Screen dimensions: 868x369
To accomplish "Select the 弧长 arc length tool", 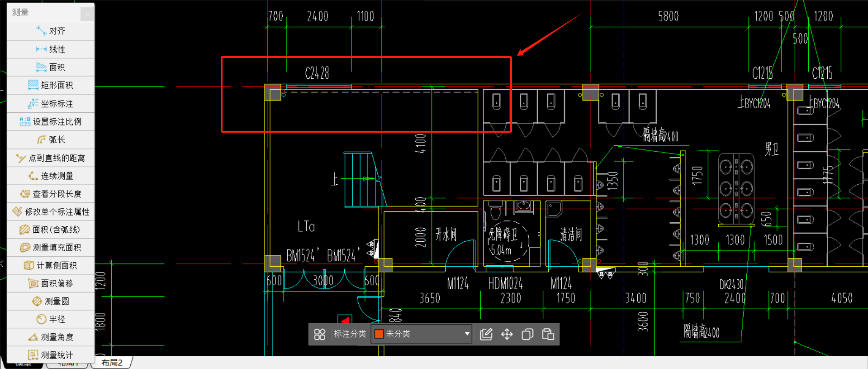I will pyautogui.click(x=51, y=139).
